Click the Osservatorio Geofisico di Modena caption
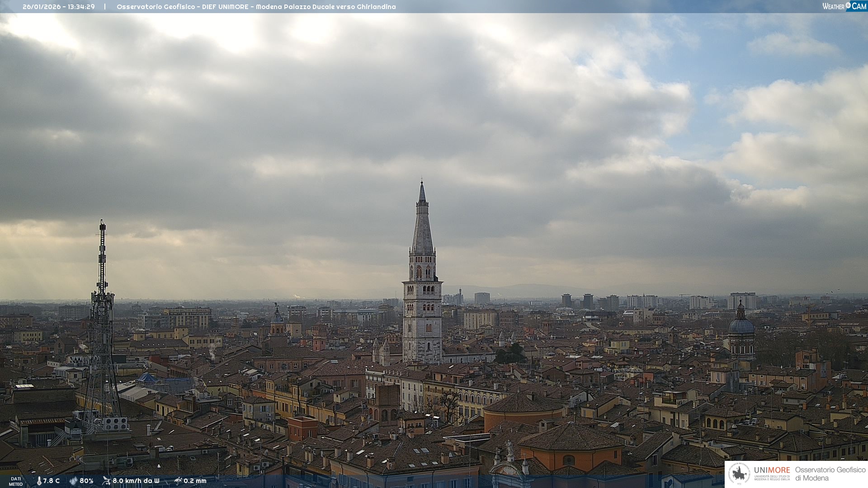Image resolution: width=868 pixels, height=488 pixels. 830,474
